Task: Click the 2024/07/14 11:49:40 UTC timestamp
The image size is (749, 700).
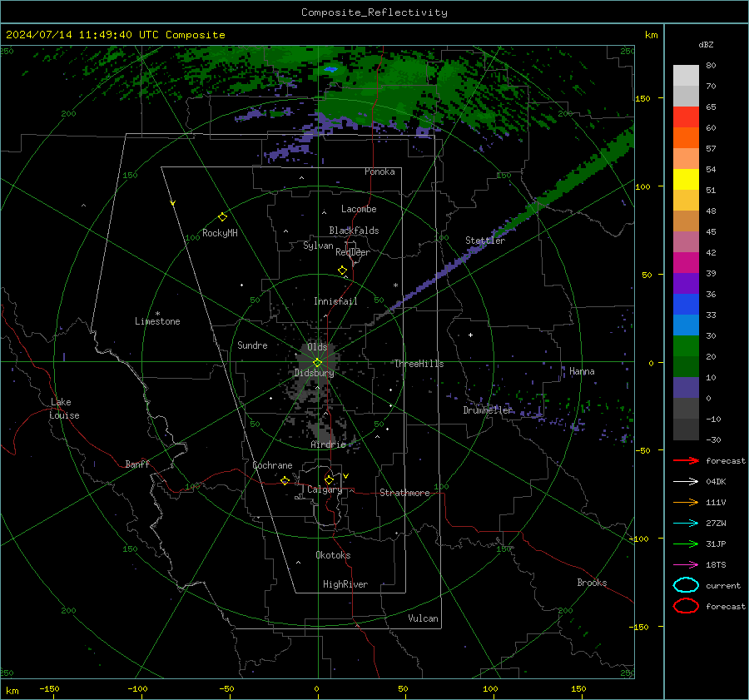Action: [x=82, y=35]
